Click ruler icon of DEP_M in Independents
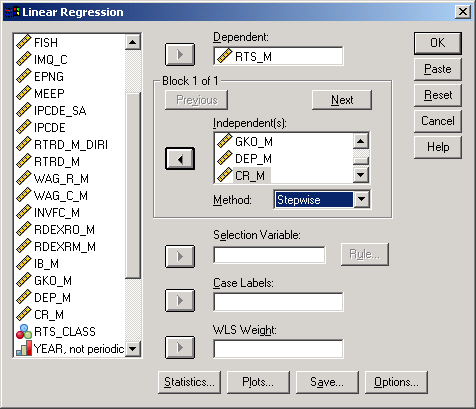This screenshot has height=409, width=476. [224, 158]
